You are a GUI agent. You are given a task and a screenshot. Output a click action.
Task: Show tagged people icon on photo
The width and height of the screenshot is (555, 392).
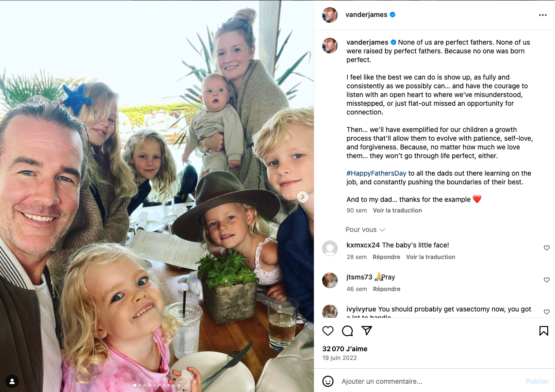12,381
